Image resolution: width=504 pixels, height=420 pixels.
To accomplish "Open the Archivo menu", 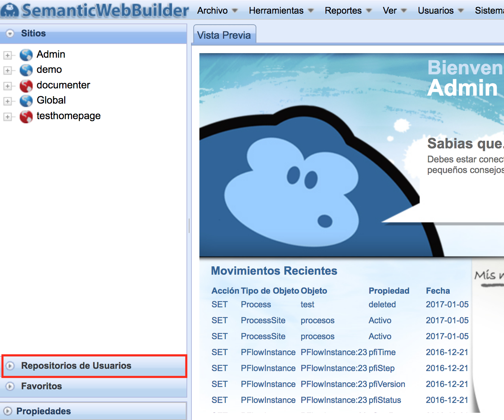I will click(217, 11).
